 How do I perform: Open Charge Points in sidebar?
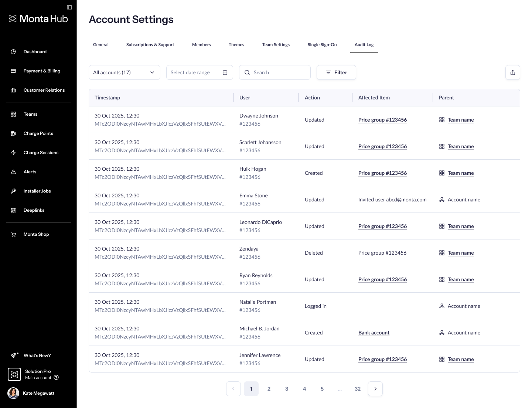[38, 133]
